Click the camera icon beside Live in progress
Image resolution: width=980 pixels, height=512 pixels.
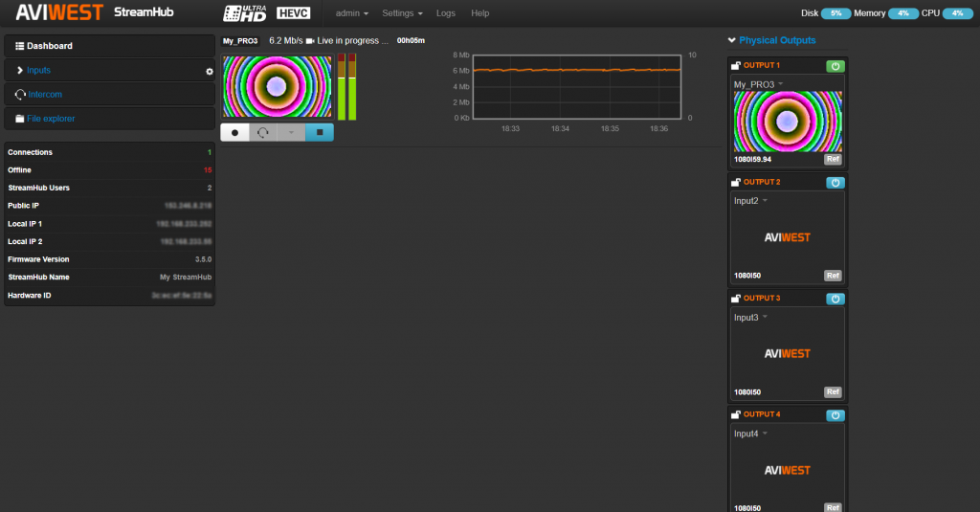(x=310, y=40)
